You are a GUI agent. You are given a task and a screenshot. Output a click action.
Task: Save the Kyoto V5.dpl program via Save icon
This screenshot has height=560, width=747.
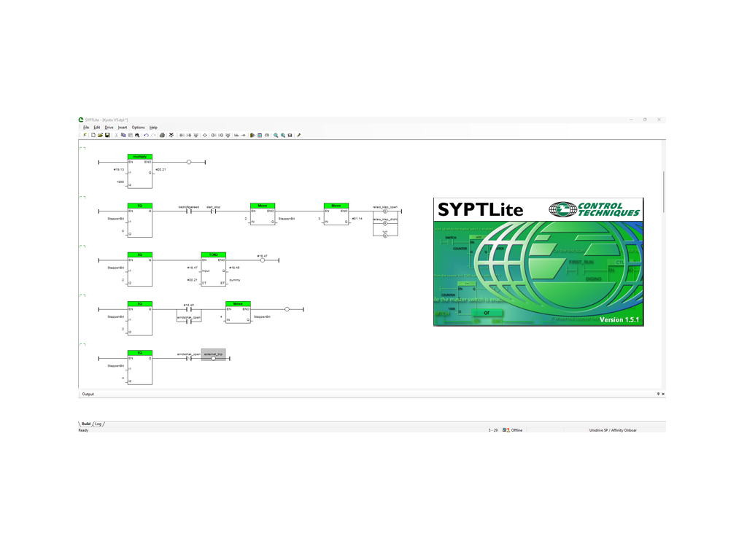point(107,135)
